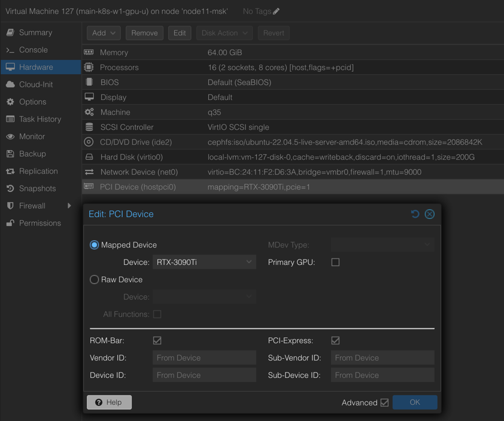
Task: Select the Raw Device radio button
Action: 95,279
